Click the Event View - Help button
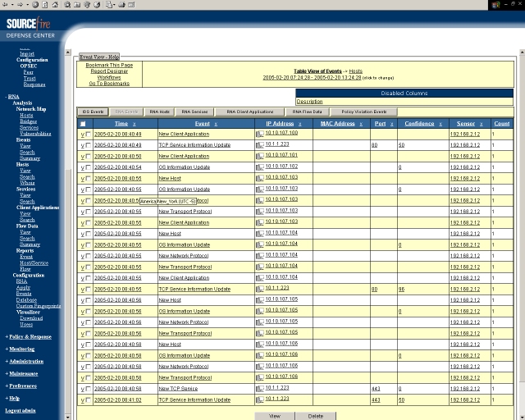This screenshot has width=525, height=420. [99, 57]
